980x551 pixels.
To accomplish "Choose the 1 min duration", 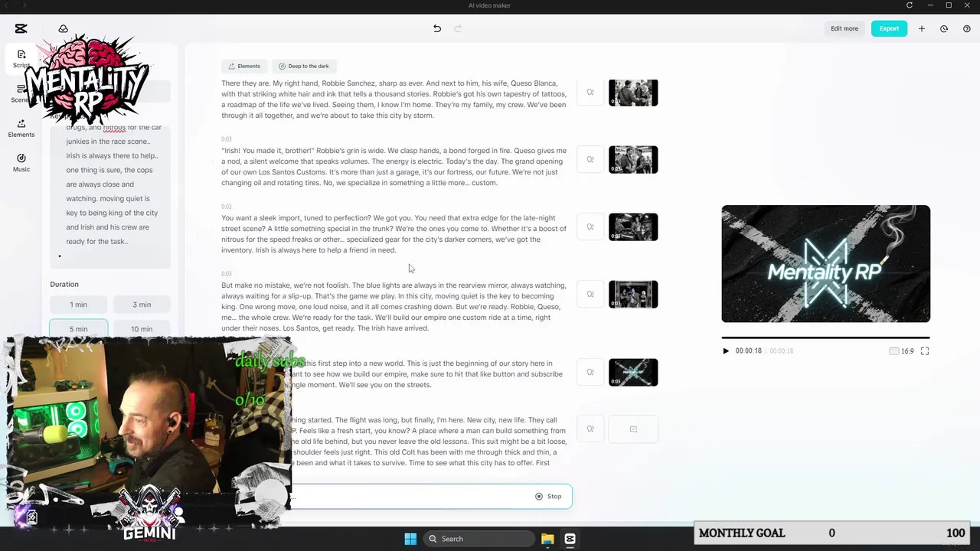I will [x=78, y=305].
